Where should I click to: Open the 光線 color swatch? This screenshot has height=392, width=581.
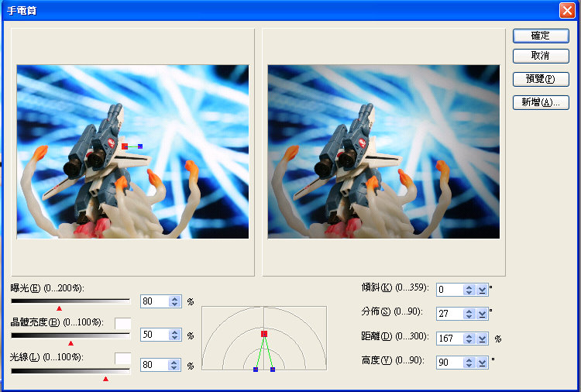[x=122, y=359]
